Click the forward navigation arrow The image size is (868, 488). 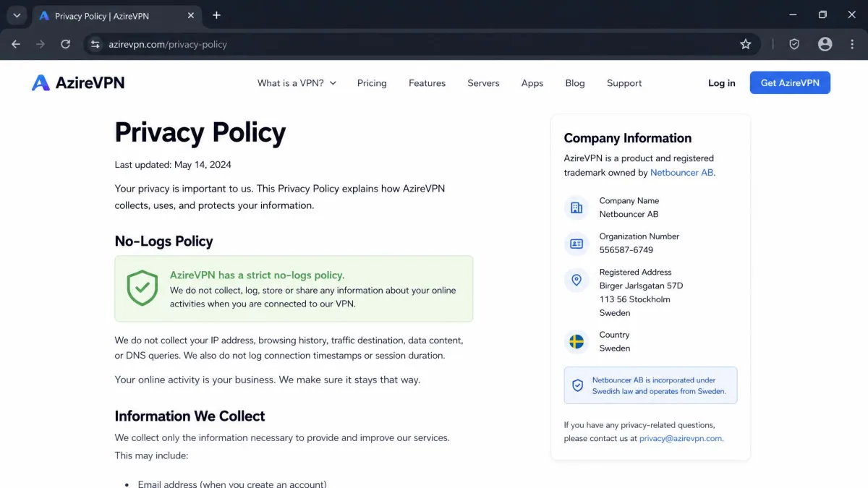[41, 44]
